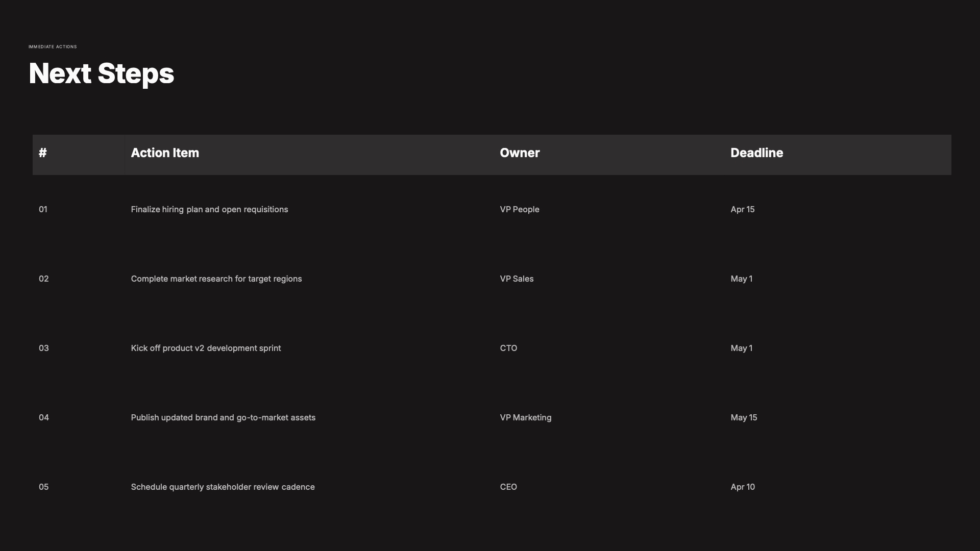Click the Apr 15 deadline cell
980x551 pixels.
pos(742,210)
